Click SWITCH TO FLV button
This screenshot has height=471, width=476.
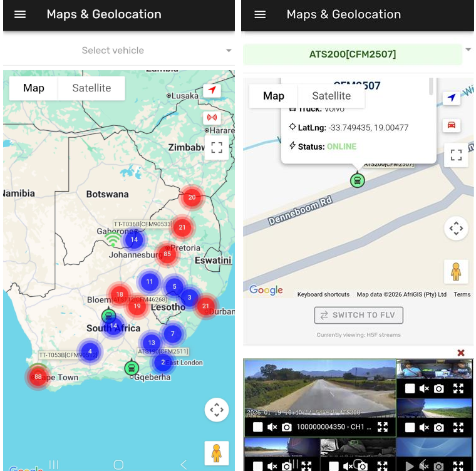pyautogui.click(x=358, y=315)
